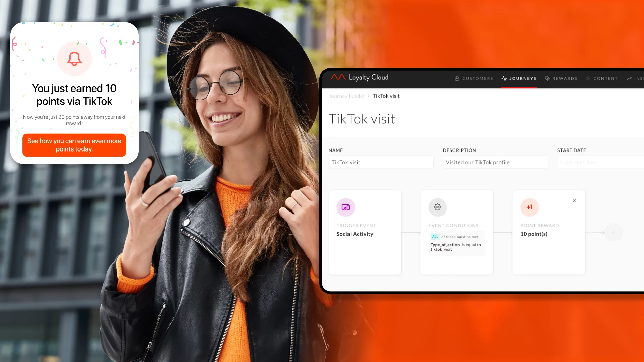Screen dimensions: 644x362
Task: Click the notification bell icon
Action: click(x=74, y=58)
